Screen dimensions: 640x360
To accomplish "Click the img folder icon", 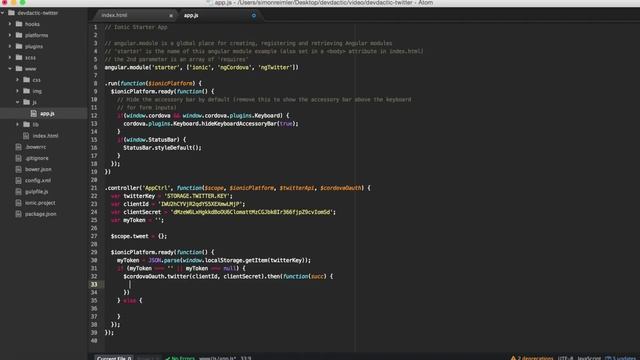I will [27, 91].
